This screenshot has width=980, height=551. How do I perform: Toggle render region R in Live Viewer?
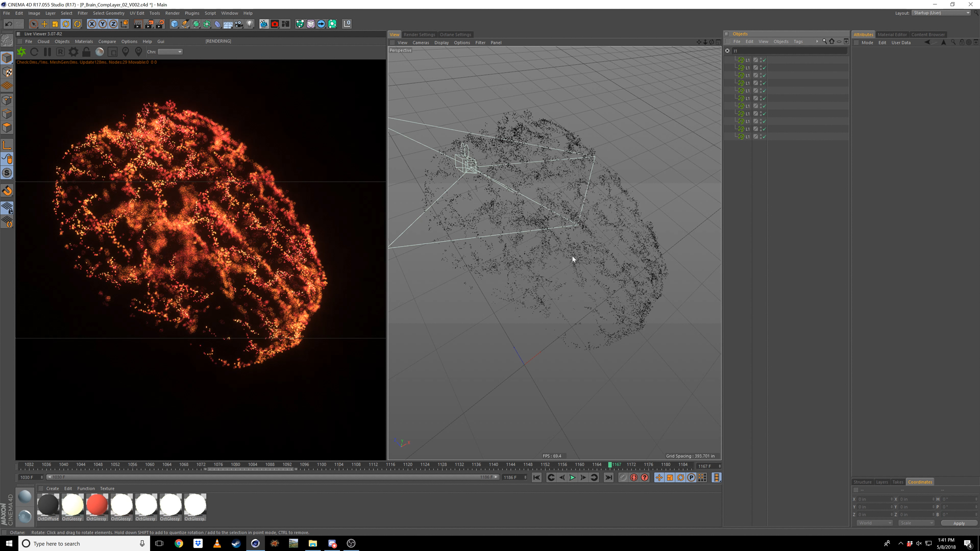pos(60,52)
